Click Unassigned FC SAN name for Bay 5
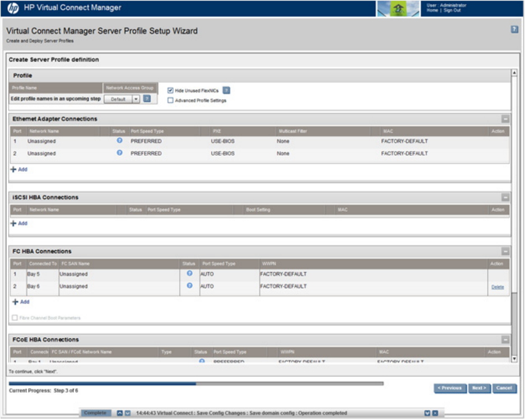525x420 pixels. click(x=73, y=274)
